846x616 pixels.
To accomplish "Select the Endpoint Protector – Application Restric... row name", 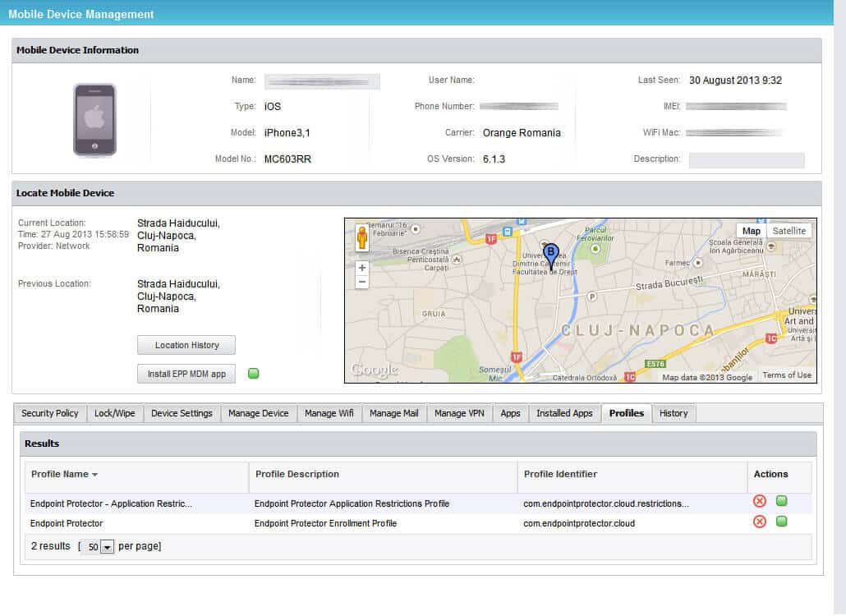I will point(111,503).
